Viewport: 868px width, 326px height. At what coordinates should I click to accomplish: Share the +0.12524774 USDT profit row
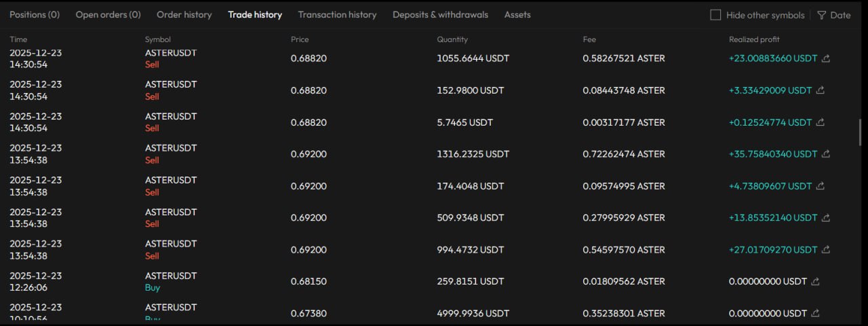point(820,122)
